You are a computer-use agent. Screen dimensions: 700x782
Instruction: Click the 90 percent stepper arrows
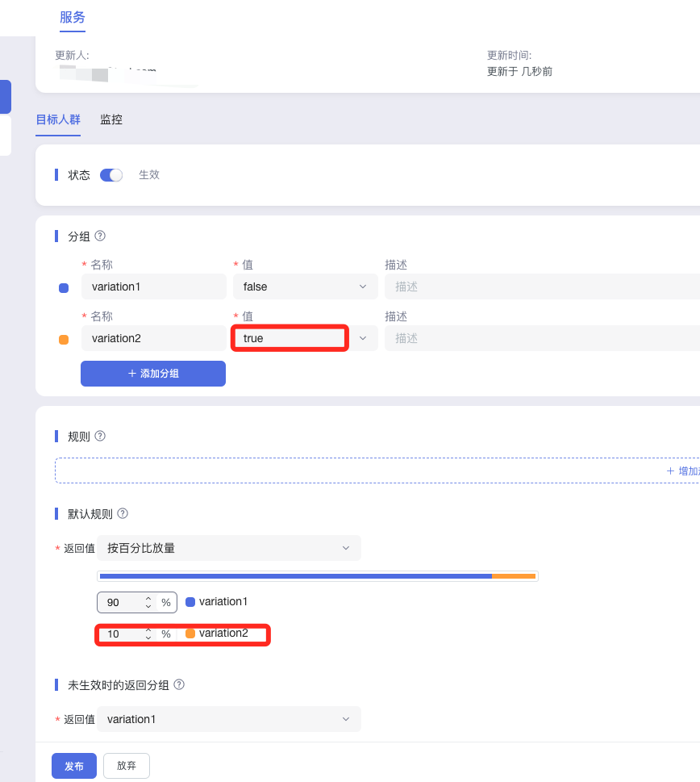[x=148, y=603]
